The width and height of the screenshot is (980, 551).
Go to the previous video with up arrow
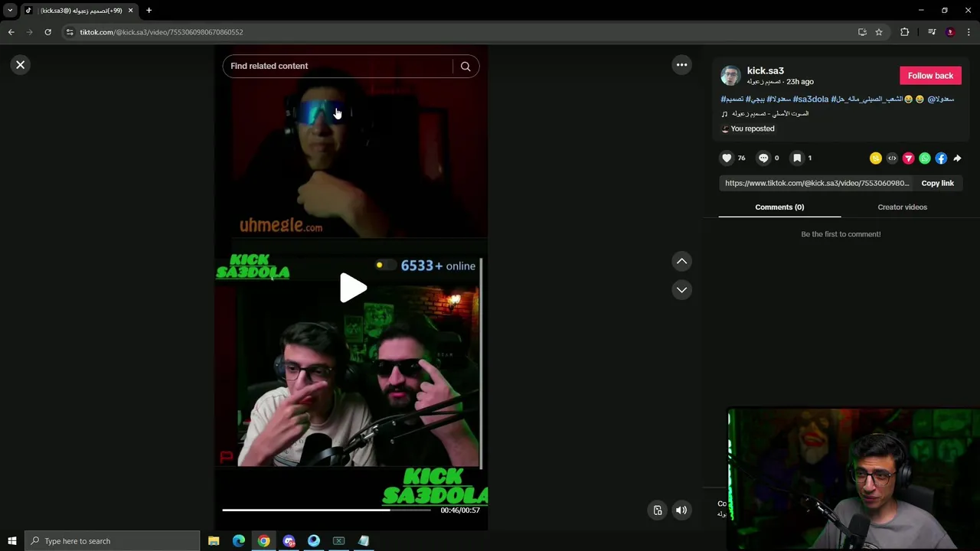coord(681,262)
